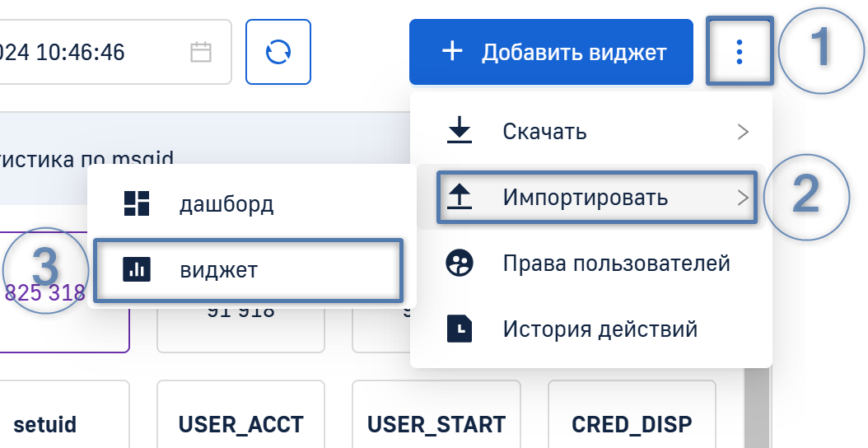This screenshot has height=448, width=868.
Task: Select the USER_ACCT tile
Action: tap(240, 425)
